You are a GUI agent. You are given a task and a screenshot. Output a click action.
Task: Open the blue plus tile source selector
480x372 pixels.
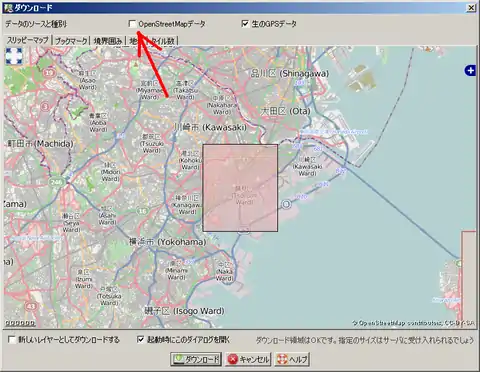point(470,71)
